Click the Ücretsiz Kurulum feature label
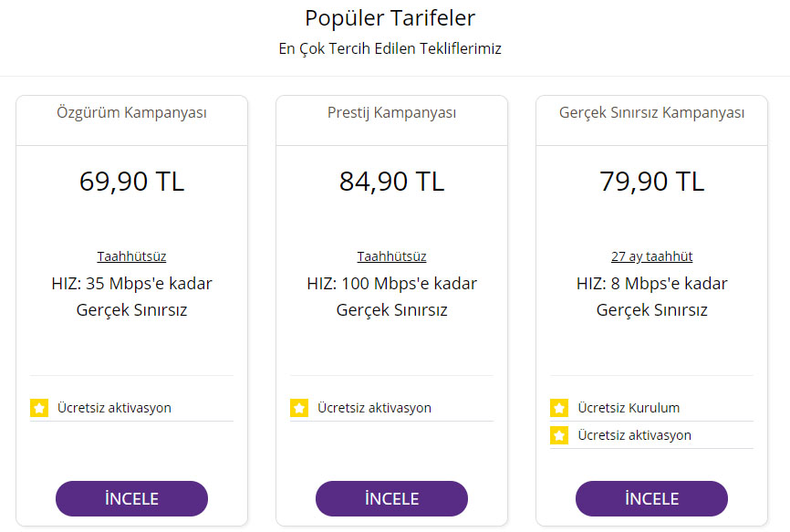The width and height of the screenshot is (790, 532). click(629, 408)
